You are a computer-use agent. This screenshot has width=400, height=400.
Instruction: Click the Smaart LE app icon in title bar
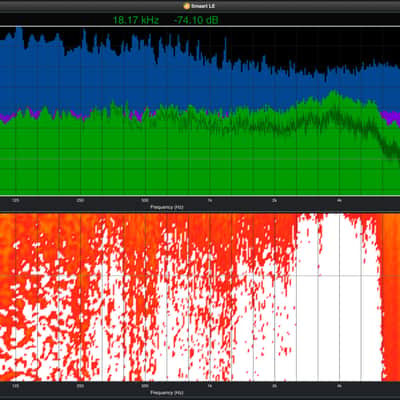187,6
